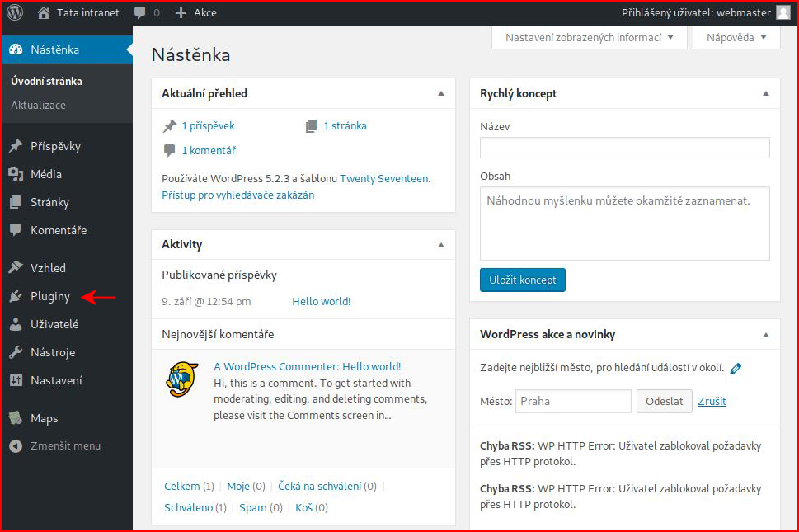Screen dimensions: 799x532
Task: Click the WordPress logo icon in admin bar
Action: click(16, 12)
